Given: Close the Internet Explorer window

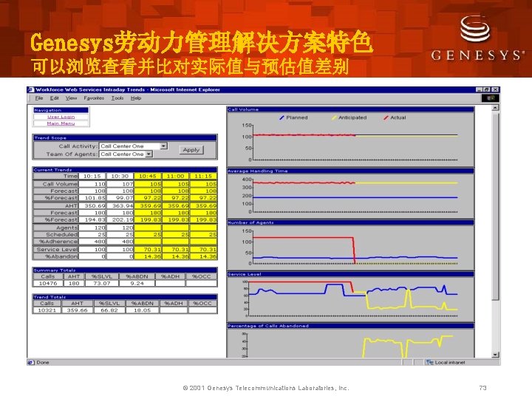Looking at the screenshot, I should [495, 89].
